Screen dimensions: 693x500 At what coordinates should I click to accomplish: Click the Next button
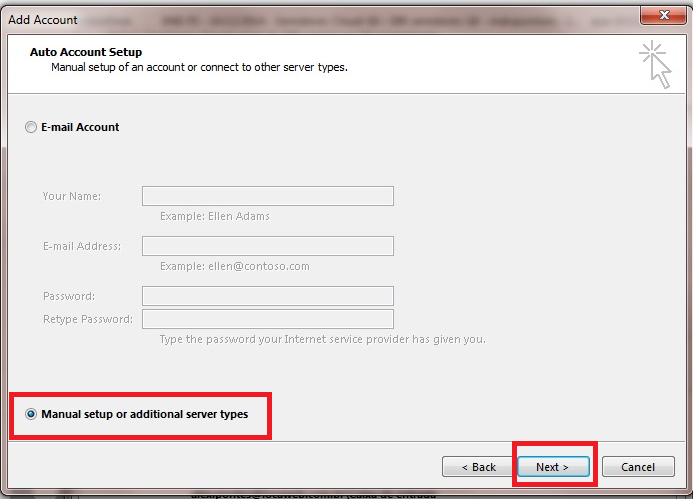pyautogui.click(x=553, y=467)
